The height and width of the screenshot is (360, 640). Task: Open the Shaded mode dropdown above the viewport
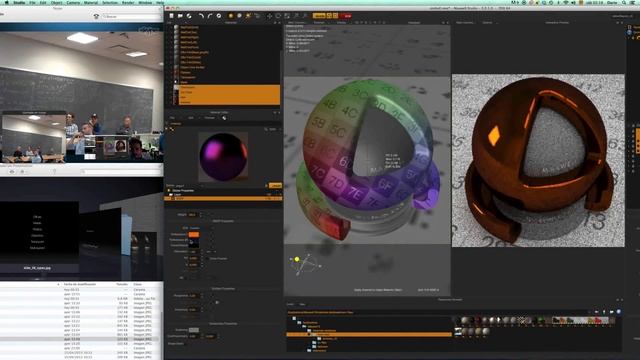tap(320, 23)
